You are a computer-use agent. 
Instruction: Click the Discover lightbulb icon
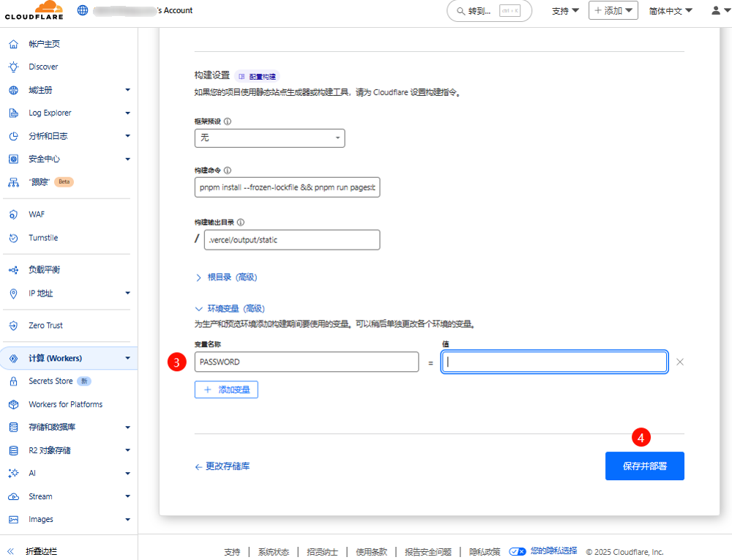(x=13, y=67)
